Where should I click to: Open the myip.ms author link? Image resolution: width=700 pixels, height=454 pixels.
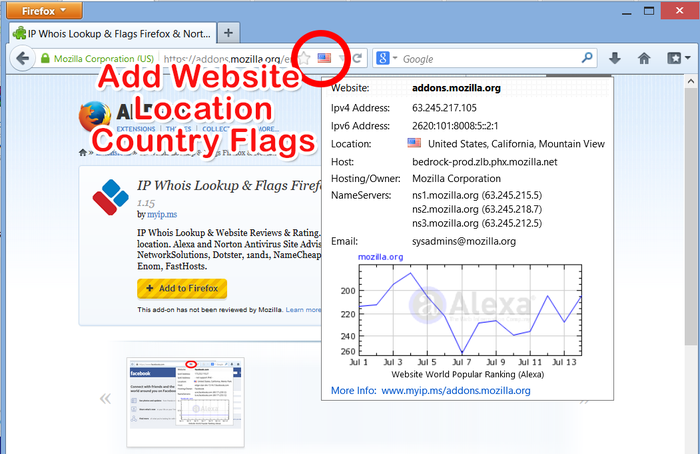coord(162,214)
